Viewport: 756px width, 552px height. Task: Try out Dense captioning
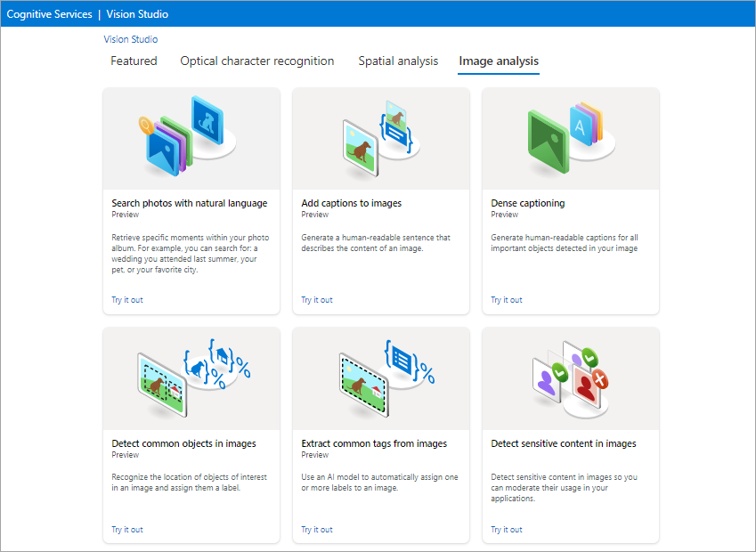coord(506,299)
